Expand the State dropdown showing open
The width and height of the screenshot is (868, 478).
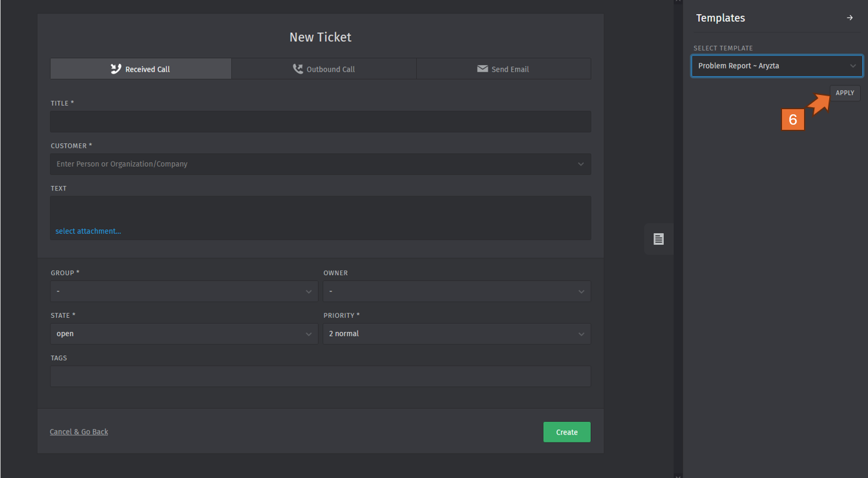[x=184, y=334]
